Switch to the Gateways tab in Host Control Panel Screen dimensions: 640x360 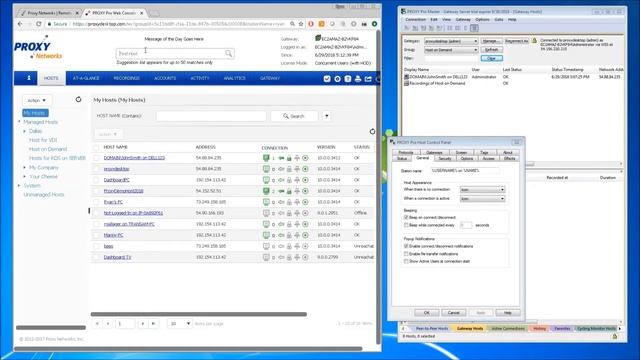coord(434,152)
